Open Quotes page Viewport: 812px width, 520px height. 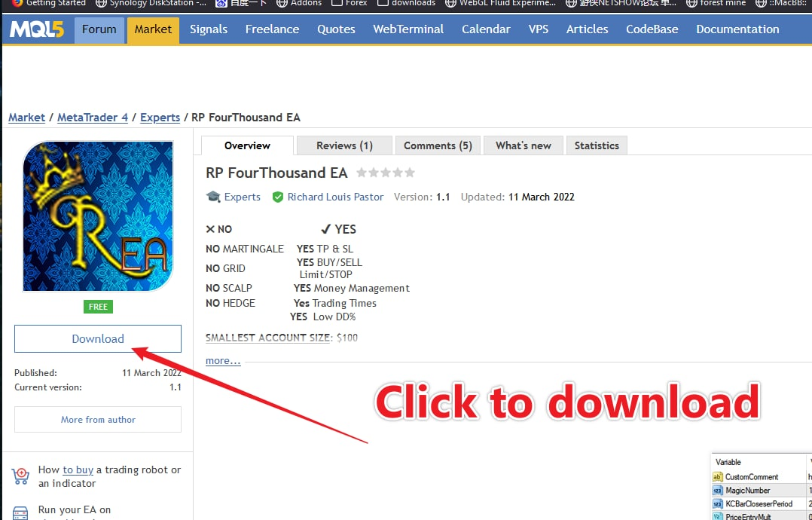pos(336,29)
